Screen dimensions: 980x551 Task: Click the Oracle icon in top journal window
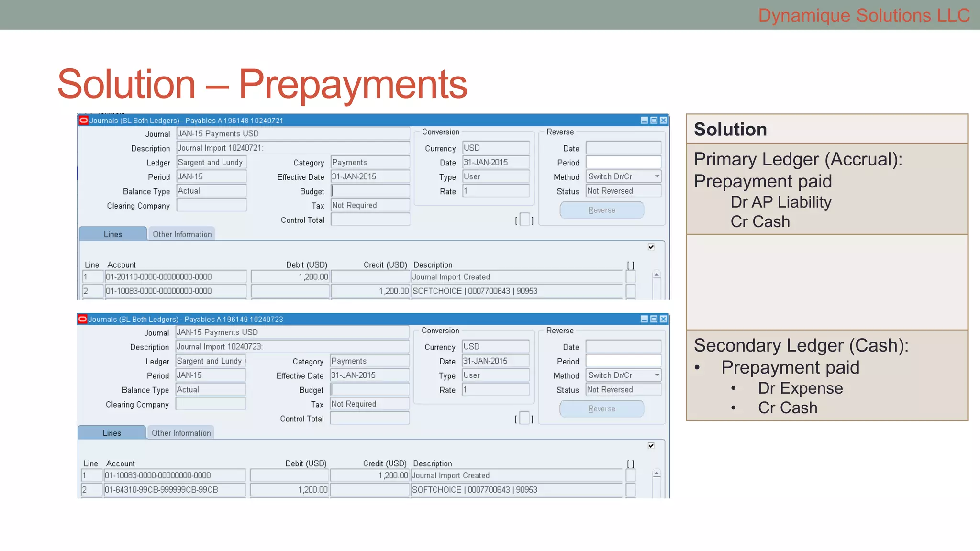pyautogui.click(x=84, y=121)
